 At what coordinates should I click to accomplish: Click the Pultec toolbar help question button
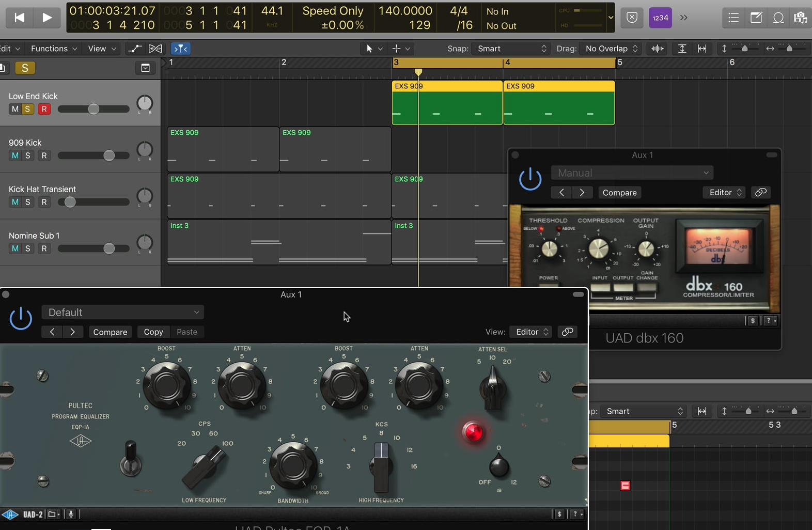pyautogui.click(x=576, y=514)
